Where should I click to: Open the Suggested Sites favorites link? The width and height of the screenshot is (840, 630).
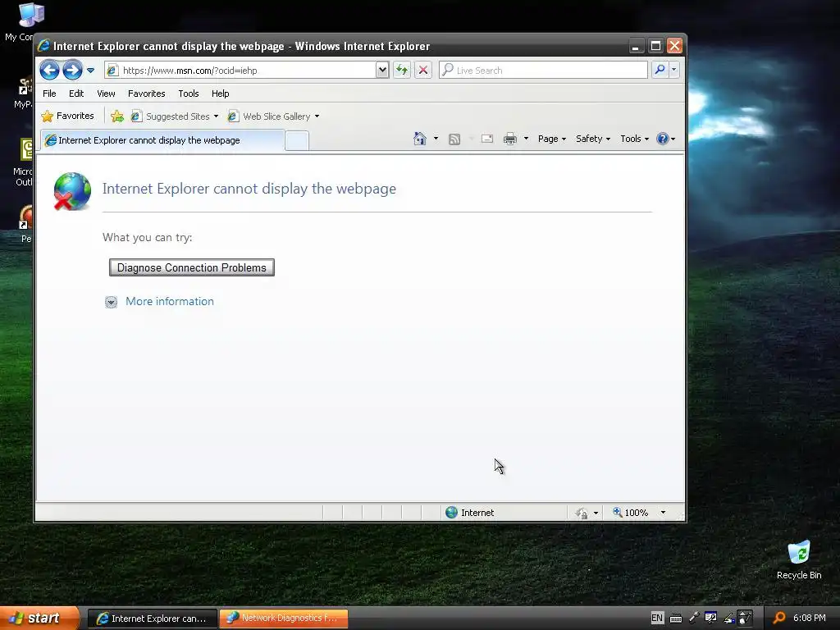coord(174,116)
